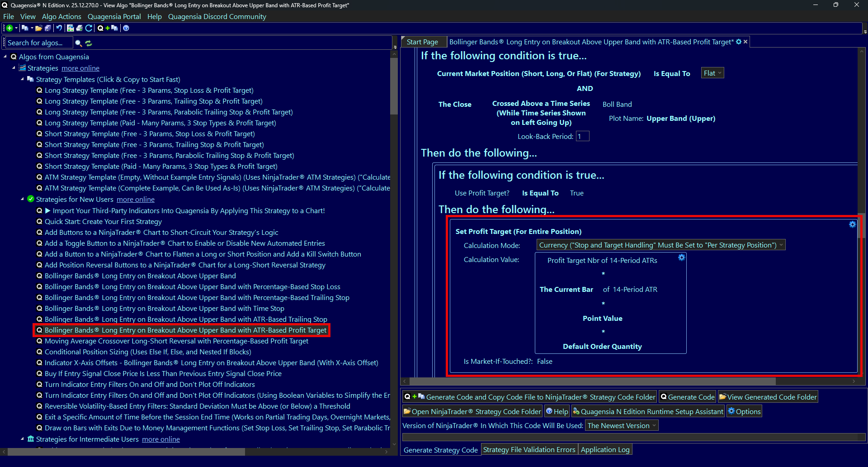Click the undo arrow in the toolbar
The height and width of the screenshot is (467, 868).
[x=59, y=28]
